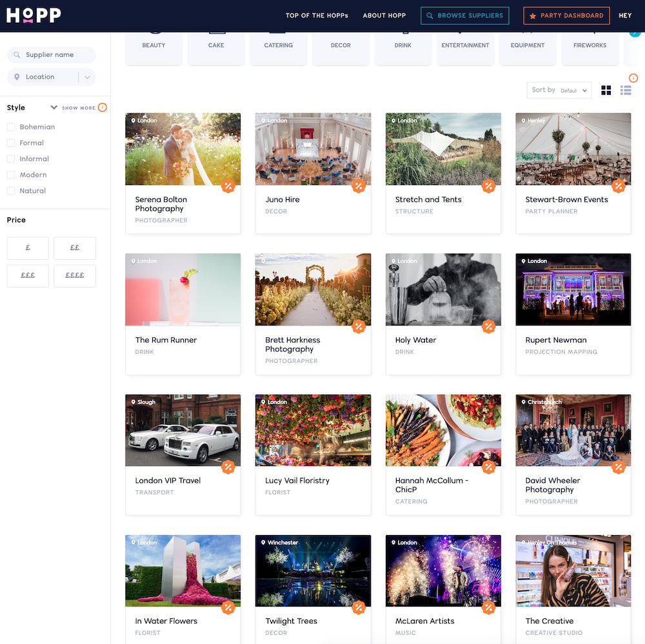Select the Beauty category tab

(154, 48)
